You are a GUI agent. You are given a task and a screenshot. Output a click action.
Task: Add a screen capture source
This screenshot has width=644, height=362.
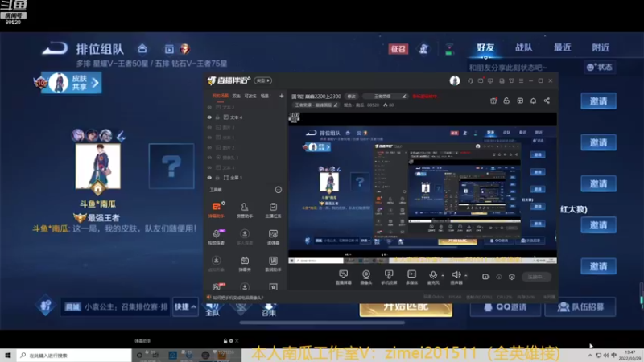pyautogui.click(x=344, y=277)
